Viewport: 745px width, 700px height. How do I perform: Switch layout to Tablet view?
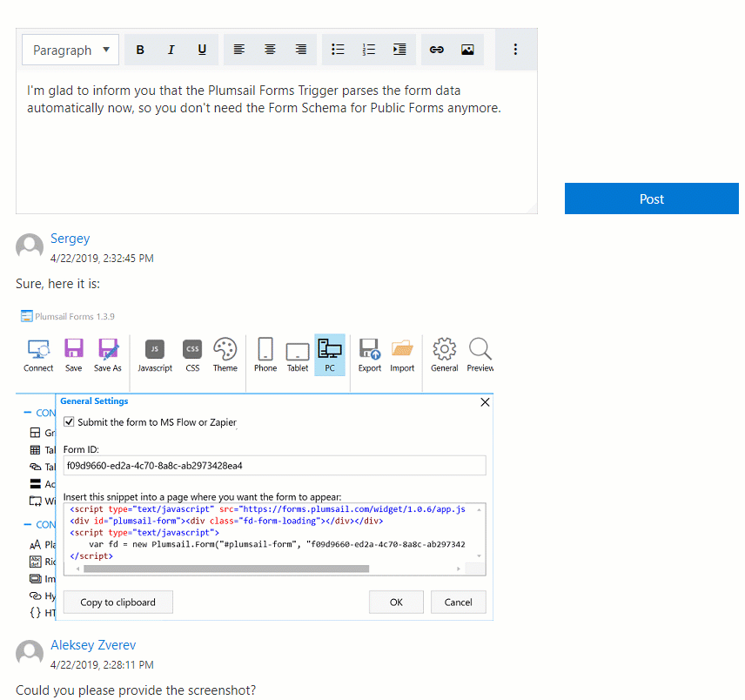[x=298, y=355]
